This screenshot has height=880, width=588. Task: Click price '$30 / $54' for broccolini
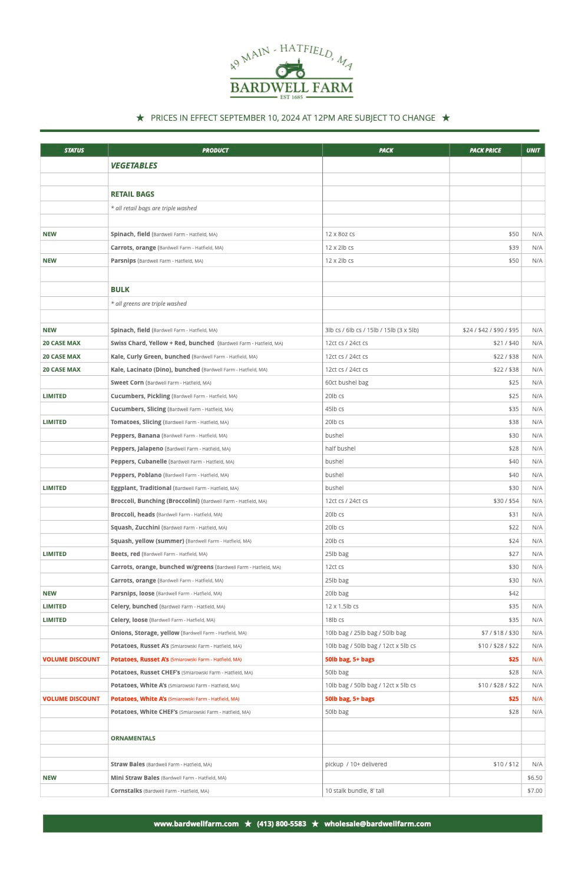coord(506,501)
